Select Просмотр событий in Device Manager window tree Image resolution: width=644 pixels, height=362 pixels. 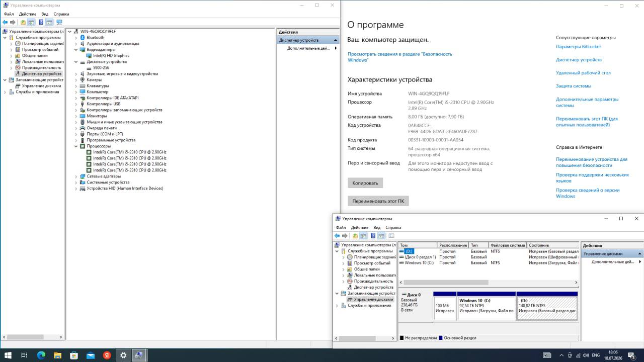pyautogui.click(x=40, y=50)
